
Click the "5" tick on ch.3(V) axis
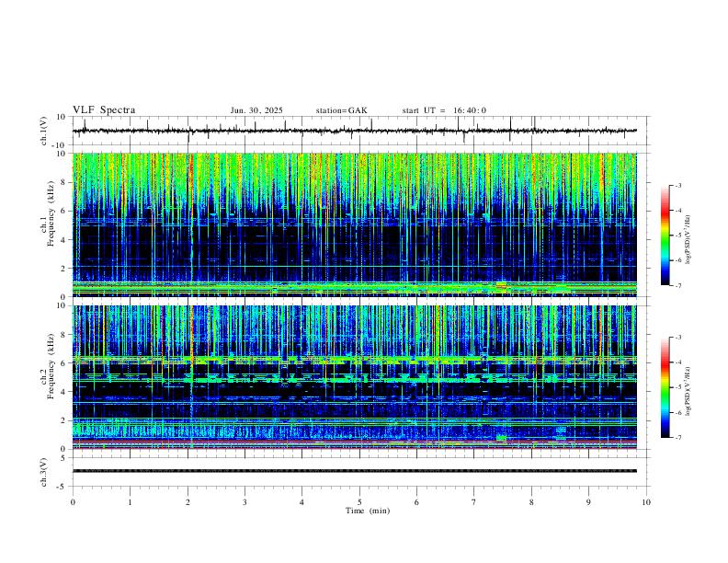coord(64,458)
